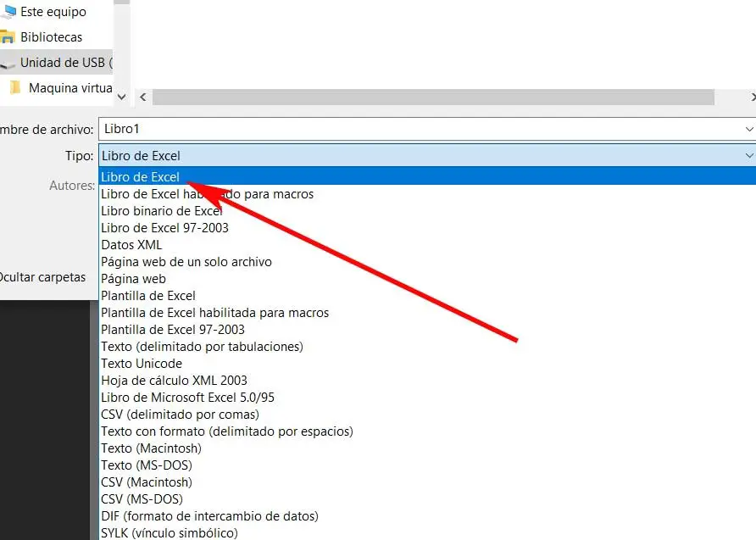Click the Tipo dropdown arrow
756x540 pixels.
(748, 155)
